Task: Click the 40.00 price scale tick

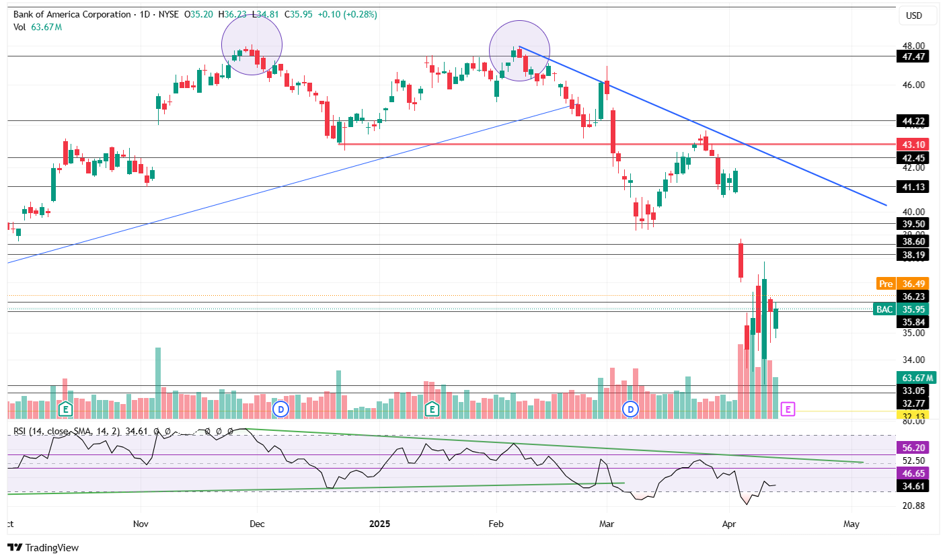Action: pos(913,211)
